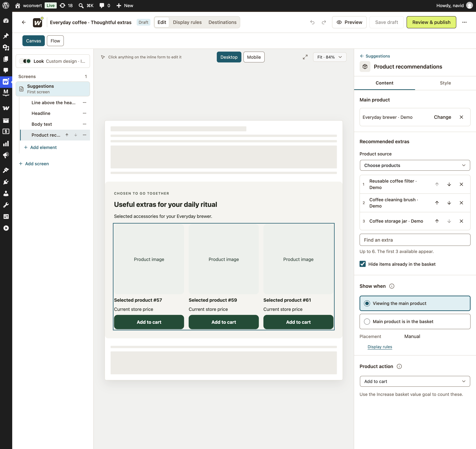This screenshot has height=449, width=476.
Task: Open options for Headline element
Action: point(84,113)
